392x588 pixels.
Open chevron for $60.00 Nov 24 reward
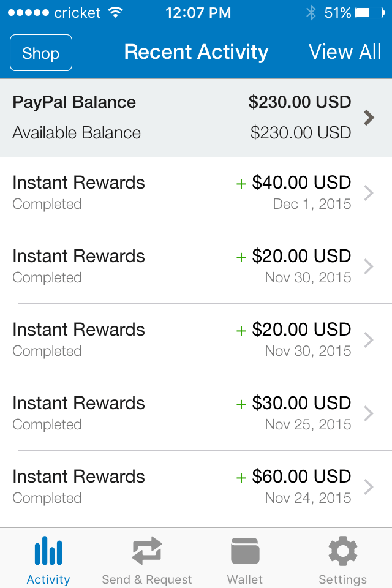pos(369,487)
